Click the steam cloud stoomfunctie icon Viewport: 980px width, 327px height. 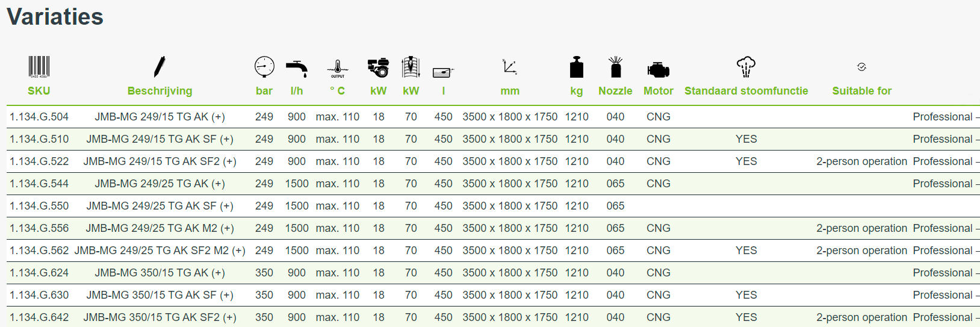pos(746,67)
